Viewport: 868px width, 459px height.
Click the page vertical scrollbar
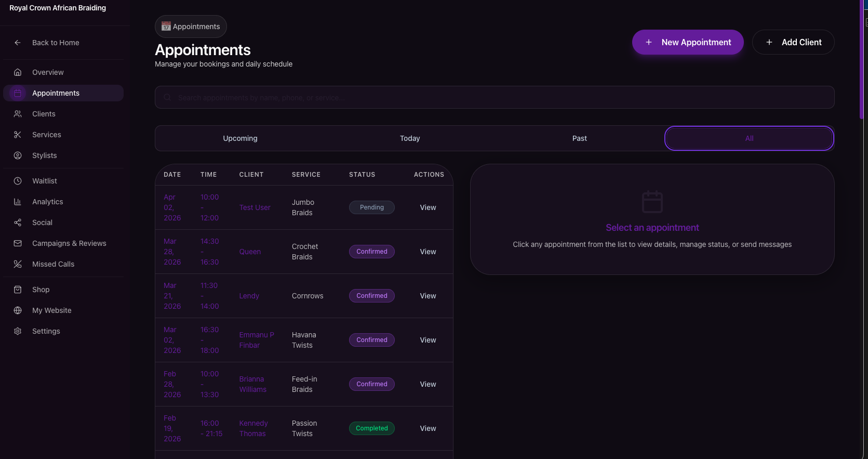861,60
